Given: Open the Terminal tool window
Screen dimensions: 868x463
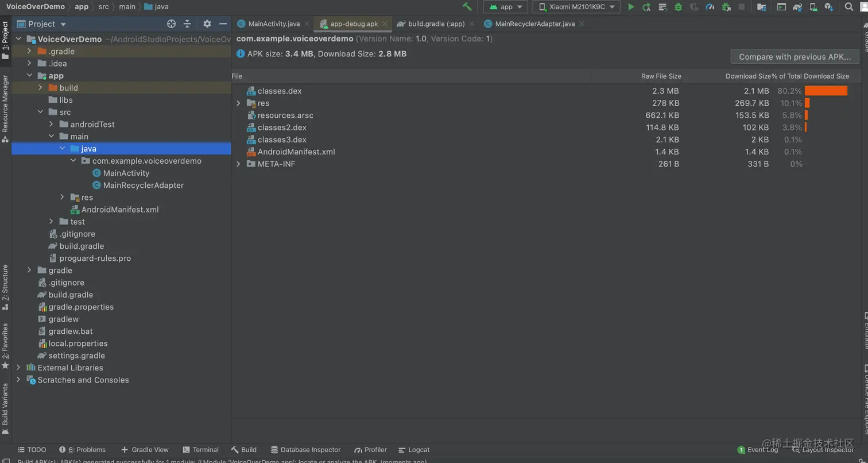Looking at the screenshot, I should click(200, 450).
